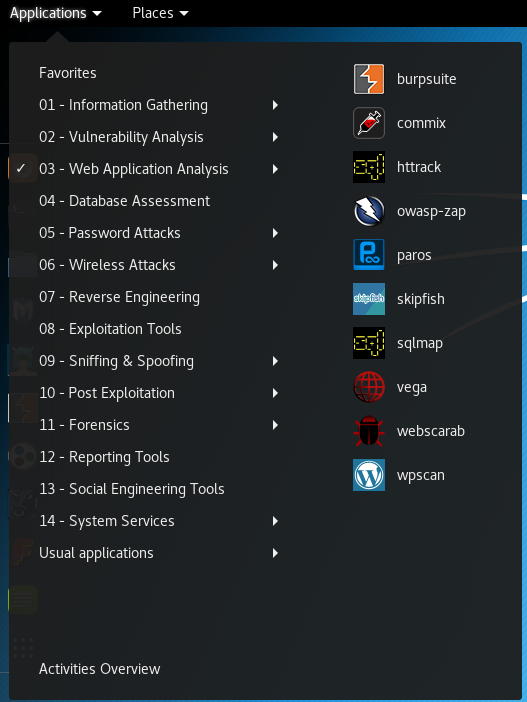Open the Places menu
Viewport: 527px width, 702px height.
pos(160,13)
